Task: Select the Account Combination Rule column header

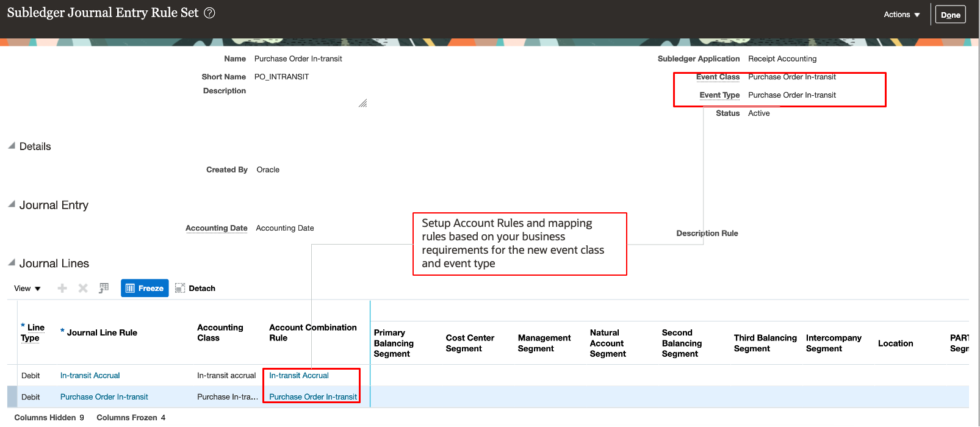Action: [x=313, y=332]
